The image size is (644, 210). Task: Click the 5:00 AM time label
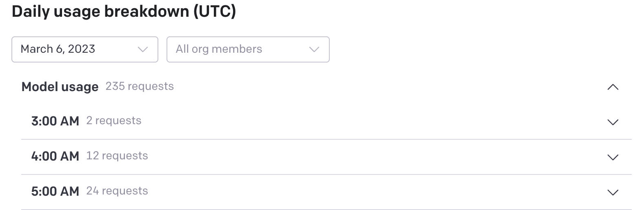coord(55,191)
